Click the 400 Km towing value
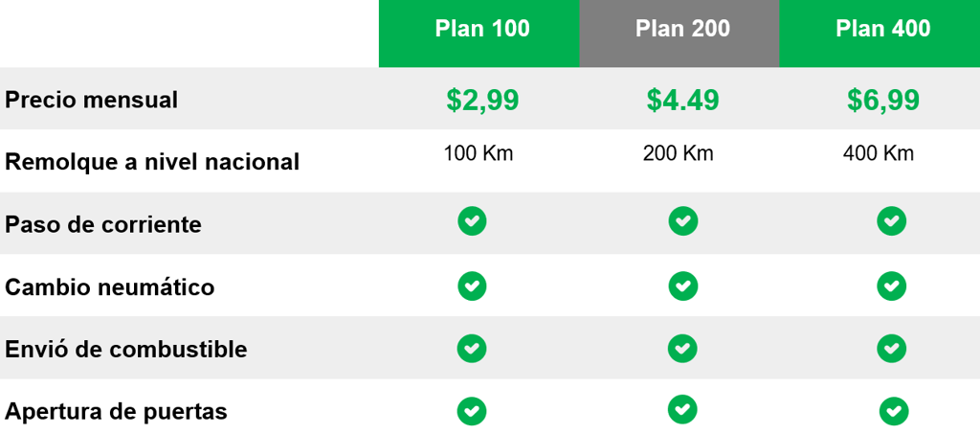 click(x=878, y=153)
